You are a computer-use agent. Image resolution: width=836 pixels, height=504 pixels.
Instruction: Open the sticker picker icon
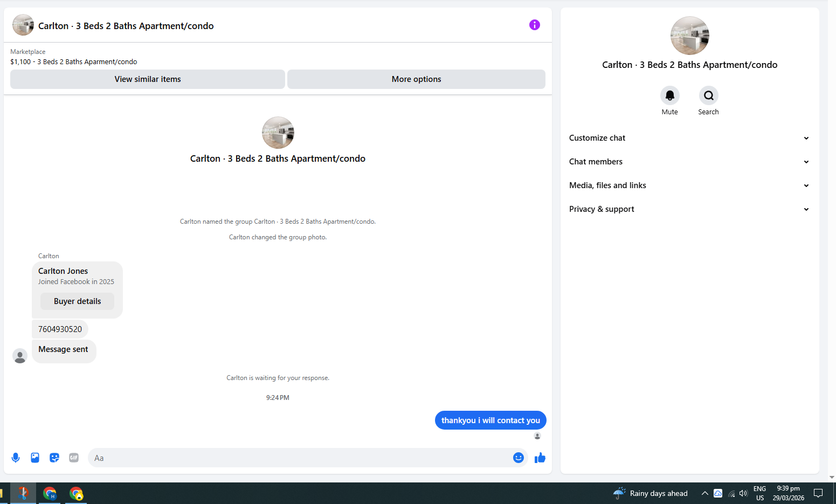pos(54,458)
